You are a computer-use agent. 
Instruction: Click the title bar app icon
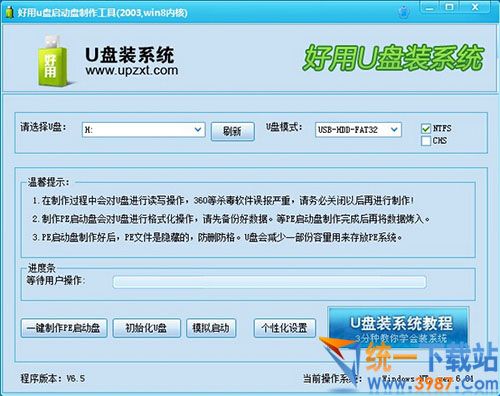tap(9, 13)
